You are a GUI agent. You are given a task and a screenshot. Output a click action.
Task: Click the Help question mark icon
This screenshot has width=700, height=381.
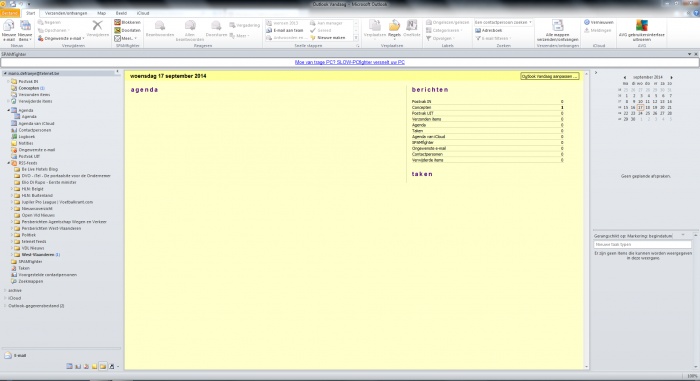[x=696, y=13]
